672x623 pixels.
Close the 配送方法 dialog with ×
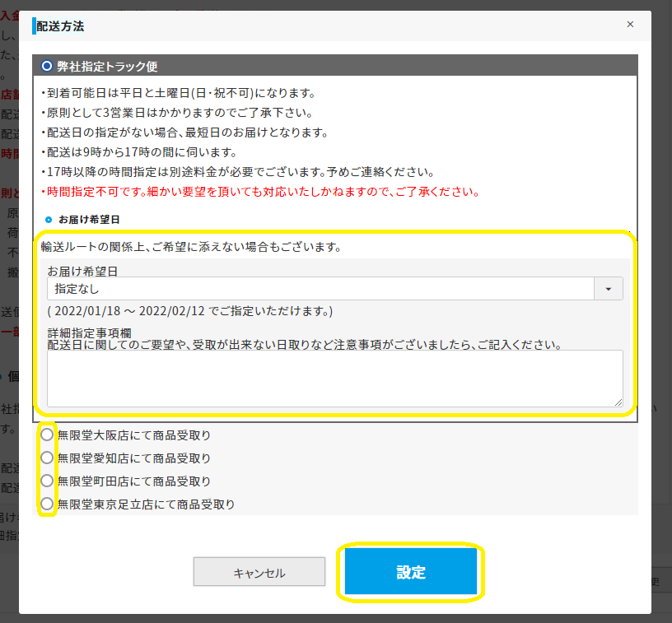(x=630, y=25)
